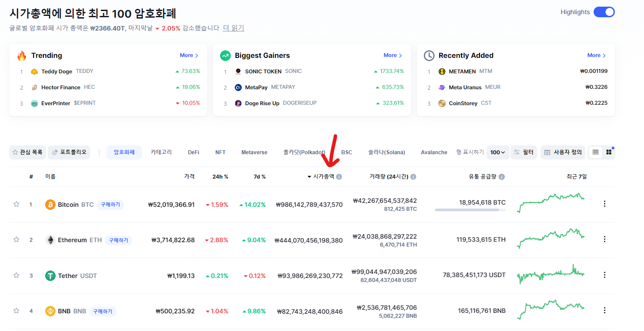Star Bitcoin to add to watchlist
The width and height of the screenshot is (644, 331).
tap(16, 204)
